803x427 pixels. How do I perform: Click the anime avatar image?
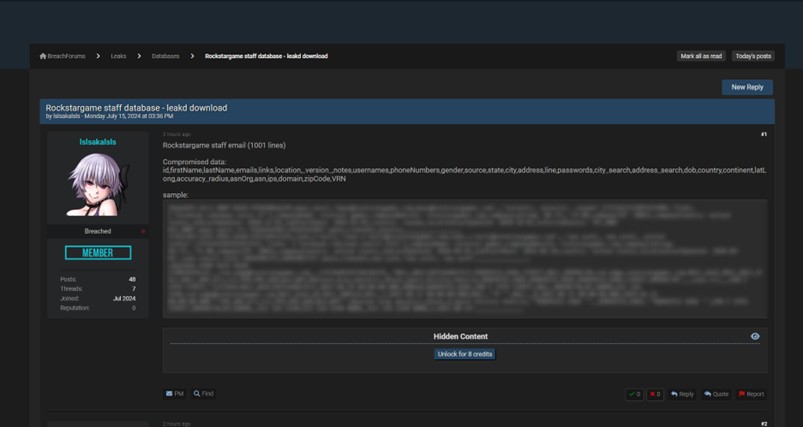pyautogui.click(x=97, y=185)
